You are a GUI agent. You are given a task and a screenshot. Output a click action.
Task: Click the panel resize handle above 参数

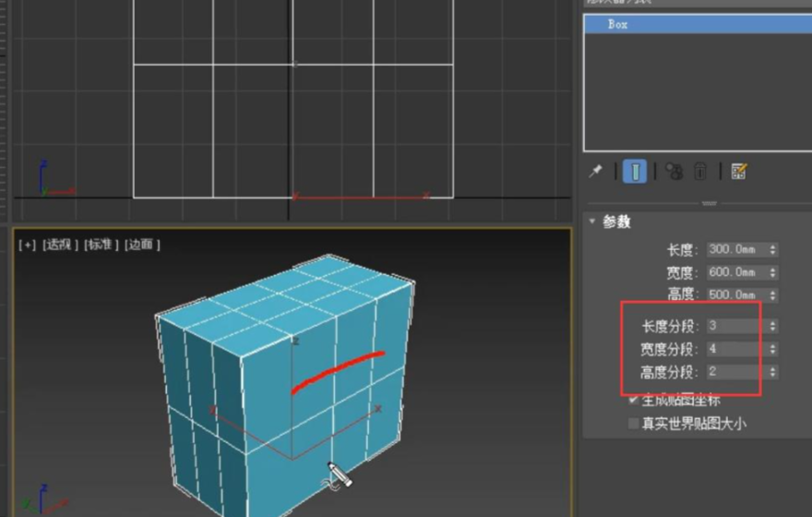pos(709,203)
